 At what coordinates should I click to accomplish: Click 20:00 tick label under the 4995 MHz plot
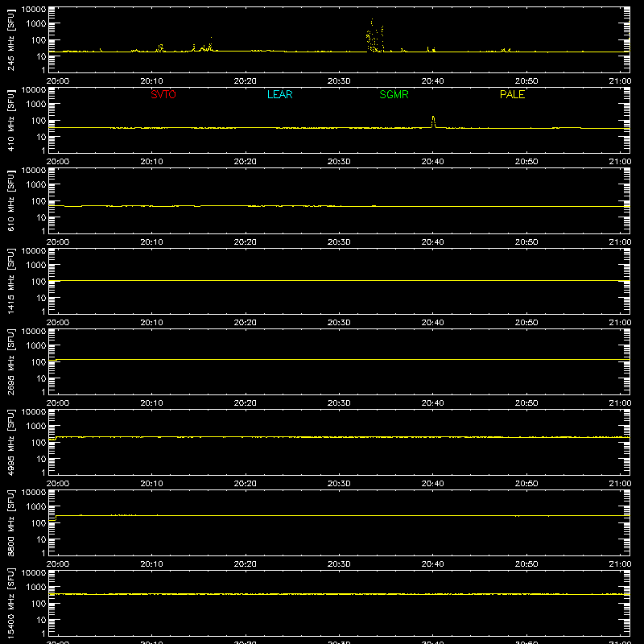(57, 484)
